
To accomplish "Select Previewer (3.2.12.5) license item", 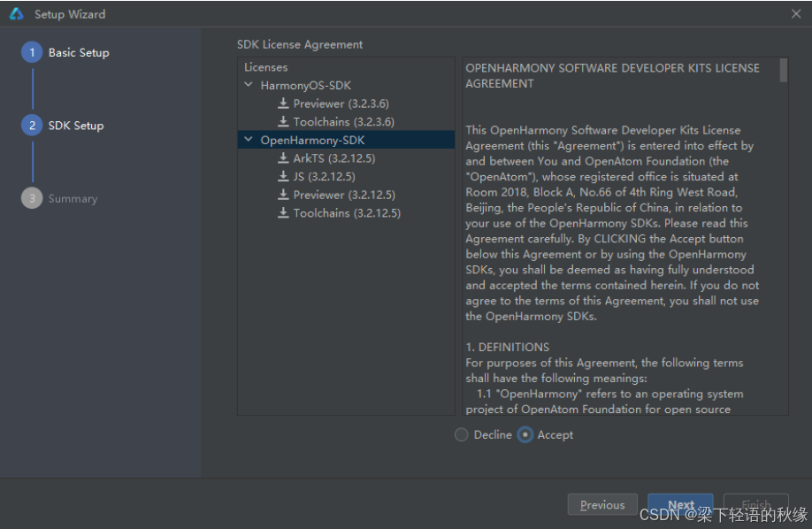I will (344, 195).
